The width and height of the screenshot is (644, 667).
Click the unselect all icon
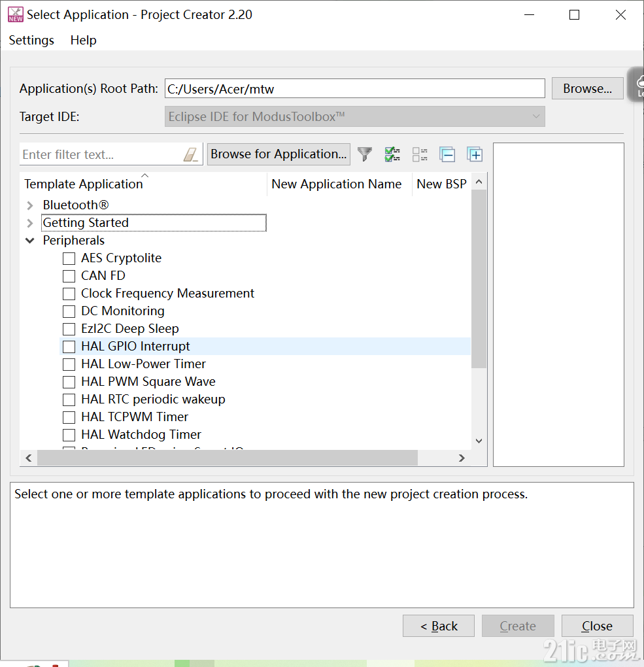coord(420,154)
